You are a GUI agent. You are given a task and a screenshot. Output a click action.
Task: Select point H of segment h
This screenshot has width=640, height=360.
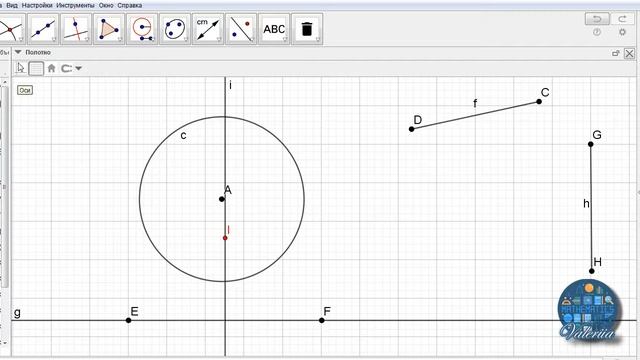point(592,271)
